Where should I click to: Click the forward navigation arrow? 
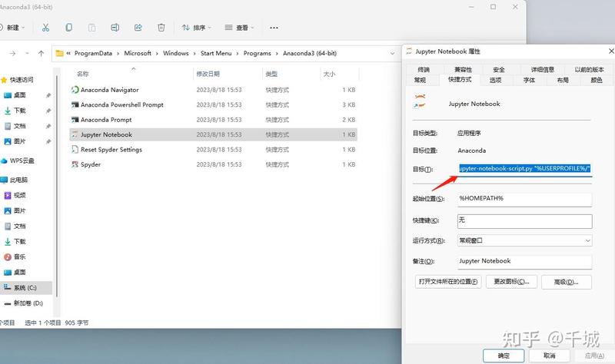pyautogui.click(x=12, y=53)
